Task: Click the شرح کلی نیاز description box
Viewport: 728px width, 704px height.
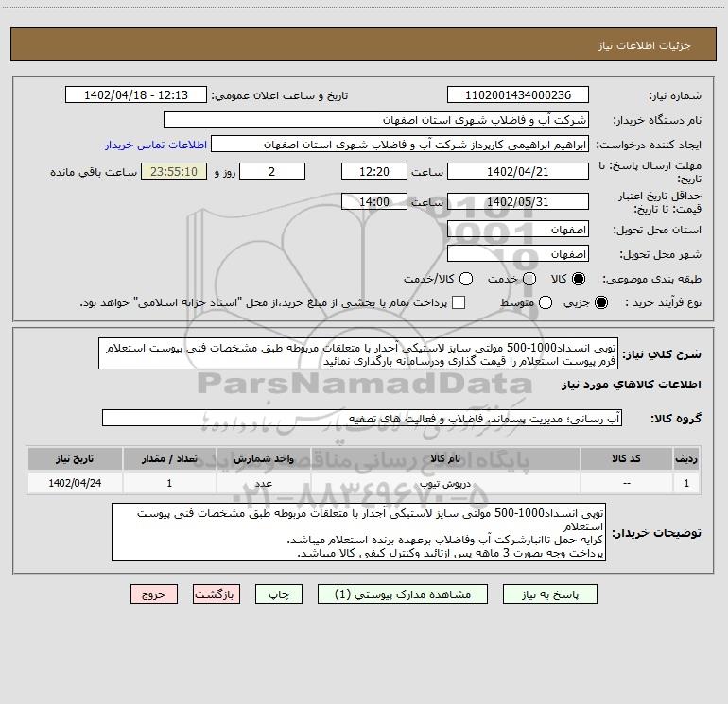Action: (x=358, y=353)
